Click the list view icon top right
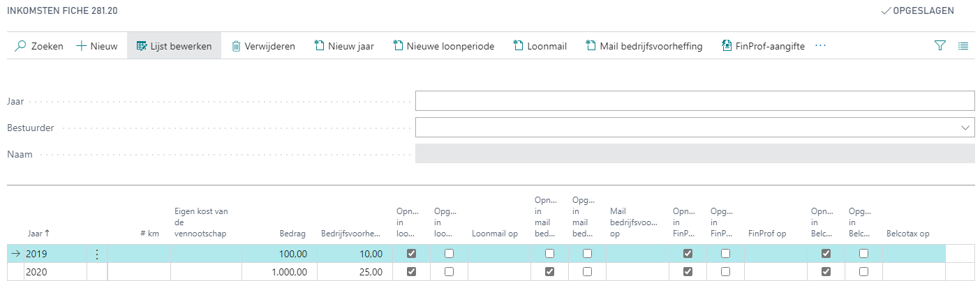The image size is (980, 281). (x=963, y=46)
